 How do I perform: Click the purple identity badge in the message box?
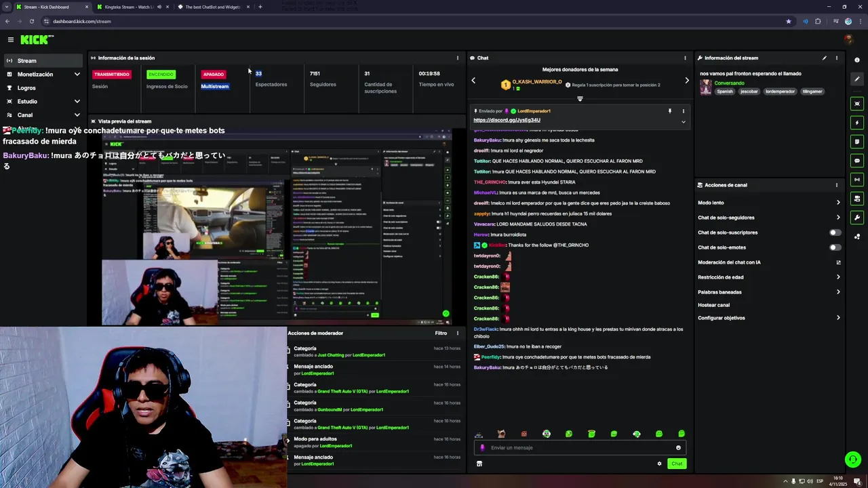coord(482,447)
